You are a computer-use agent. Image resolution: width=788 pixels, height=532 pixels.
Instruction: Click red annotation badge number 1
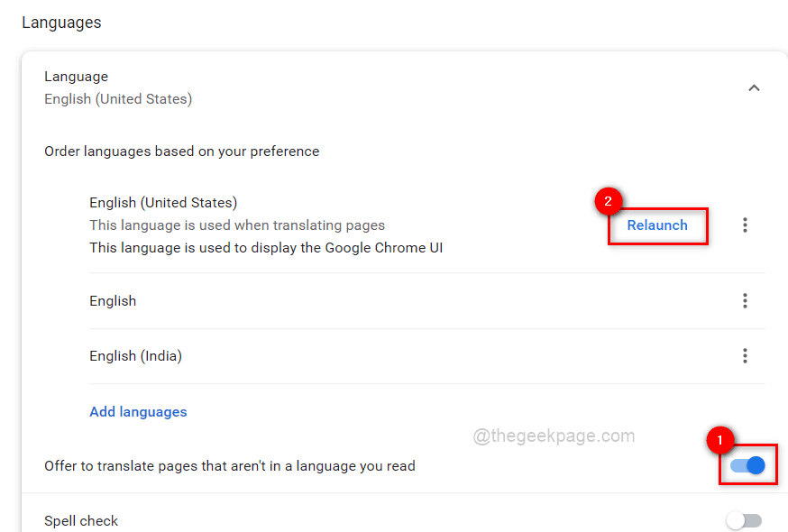tap(719, 441)
